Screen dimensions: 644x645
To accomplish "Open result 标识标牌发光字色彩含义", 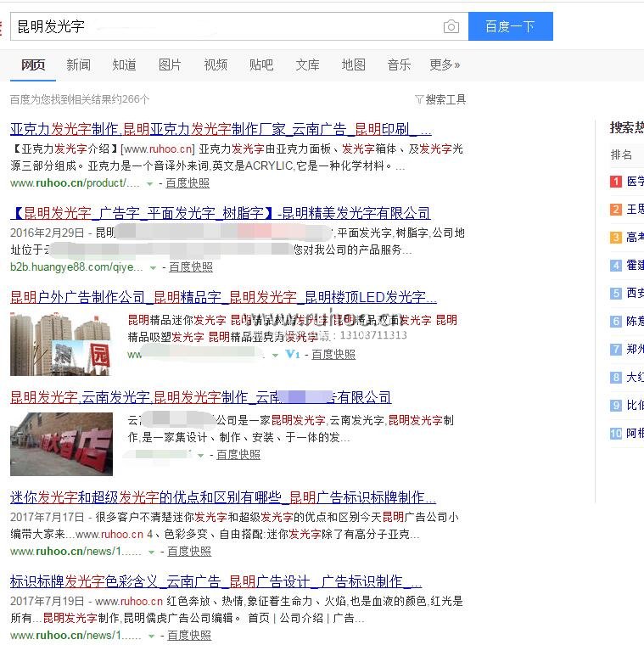I will tap(216, 581).
